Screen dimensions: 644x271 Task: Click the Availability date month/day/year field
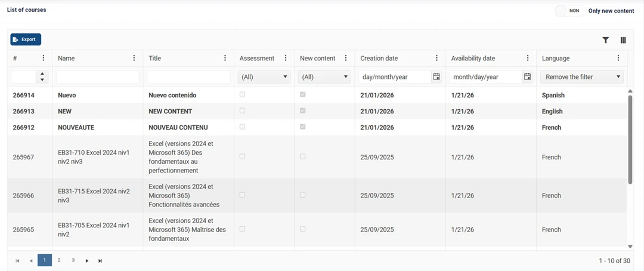pyautogui.click(x=487, y=77)
